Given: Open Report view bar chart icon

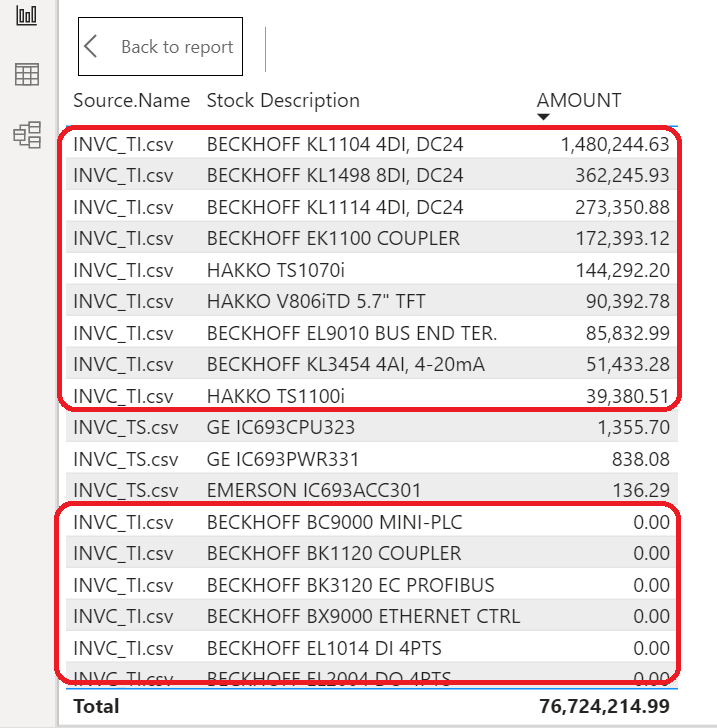Looking at the screenshot, I should [26, 15].
